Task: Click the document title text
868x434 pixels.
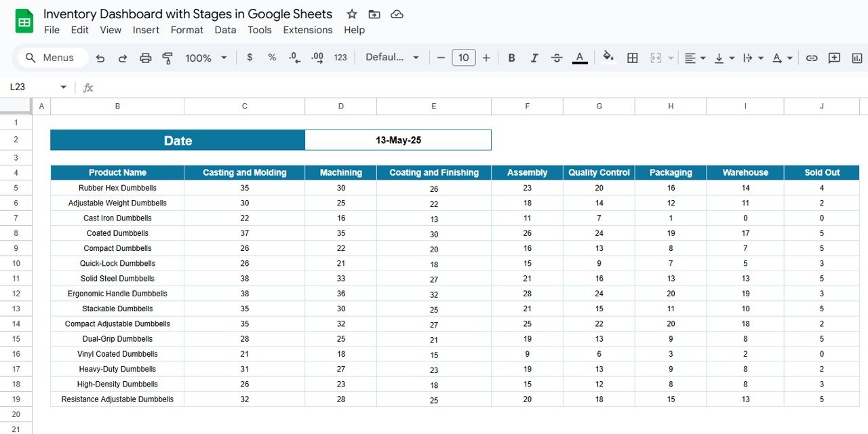Action: 188,14
